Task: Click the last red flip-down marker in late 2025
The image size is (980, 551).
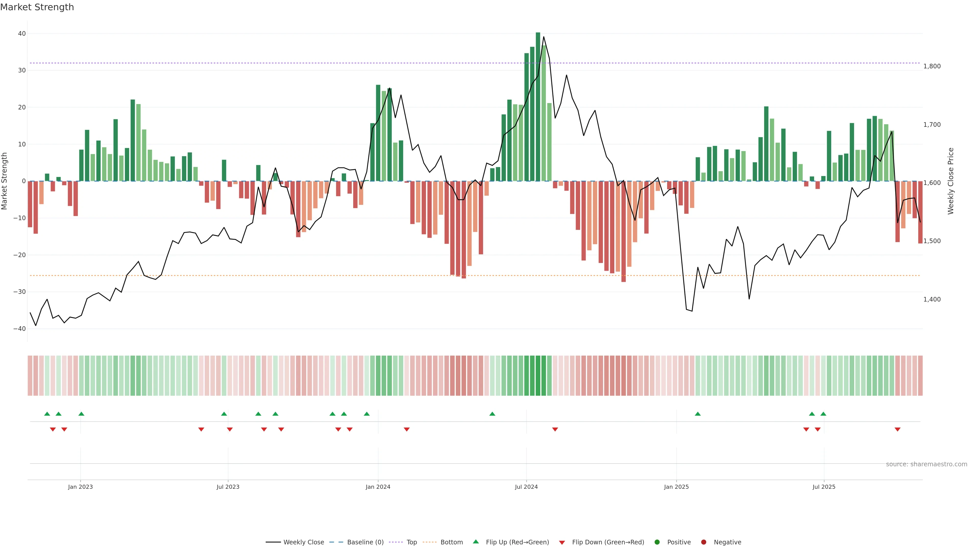Action: (898, 429)
